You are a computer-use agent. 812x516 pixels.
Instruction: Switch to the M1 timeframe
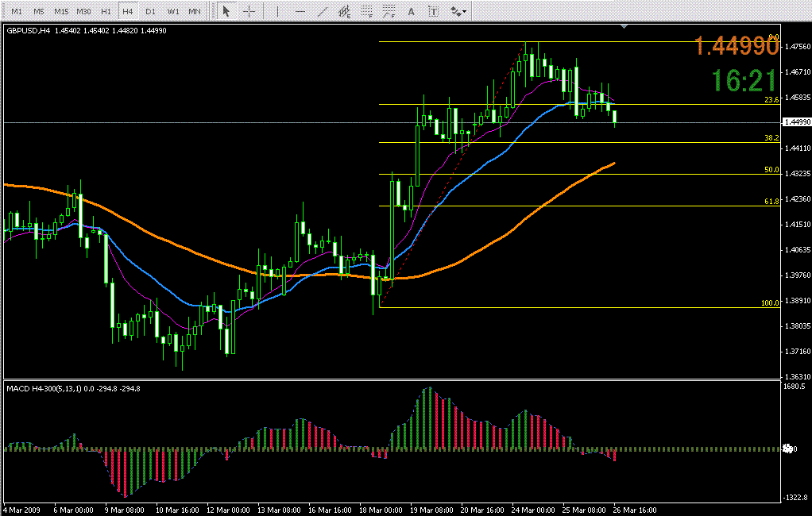[16, 11]
